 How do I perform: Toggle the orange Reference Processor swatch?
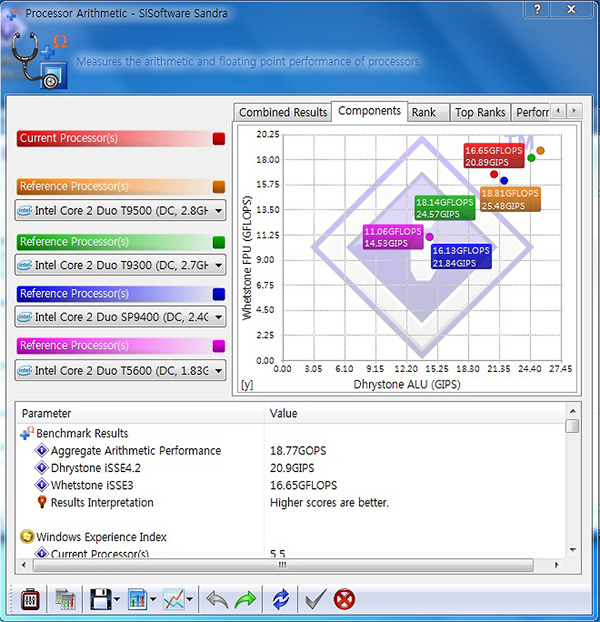(x=219, y=187)
